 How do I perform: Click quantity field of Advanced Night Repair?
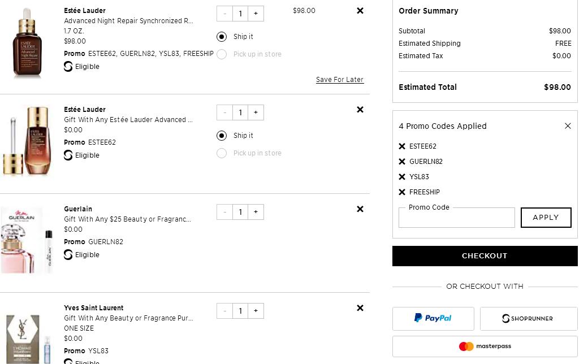240,14
